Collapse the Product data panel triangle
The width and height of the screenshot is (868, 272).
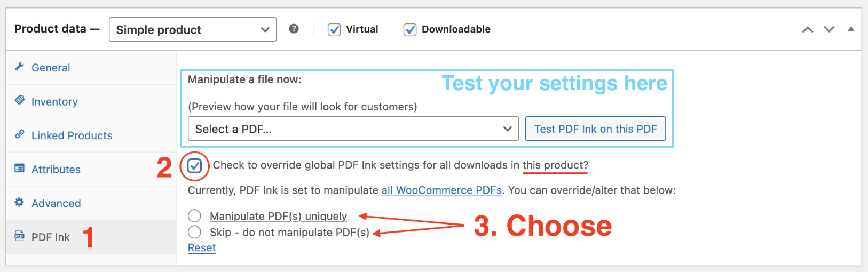click(851, 29)
